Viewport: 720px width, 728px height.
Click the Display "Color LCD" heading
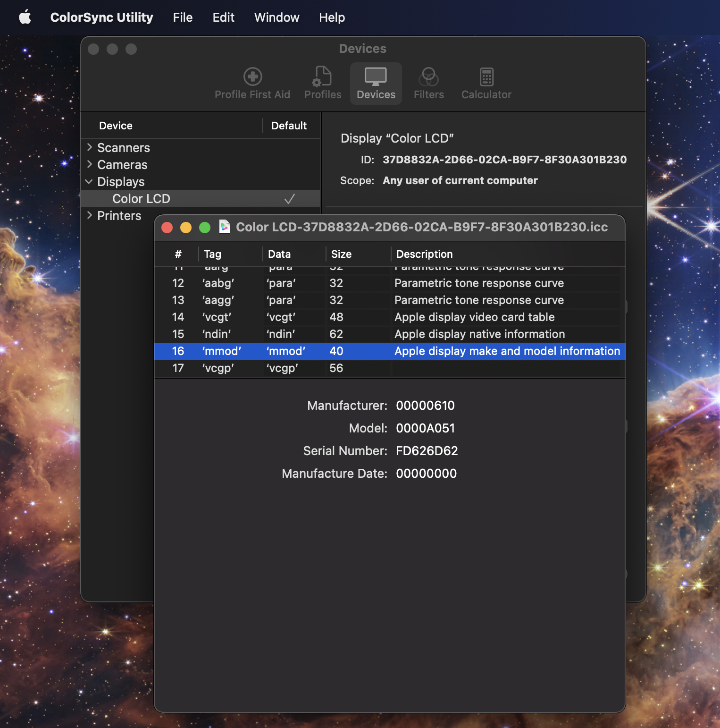pos(397,138)
